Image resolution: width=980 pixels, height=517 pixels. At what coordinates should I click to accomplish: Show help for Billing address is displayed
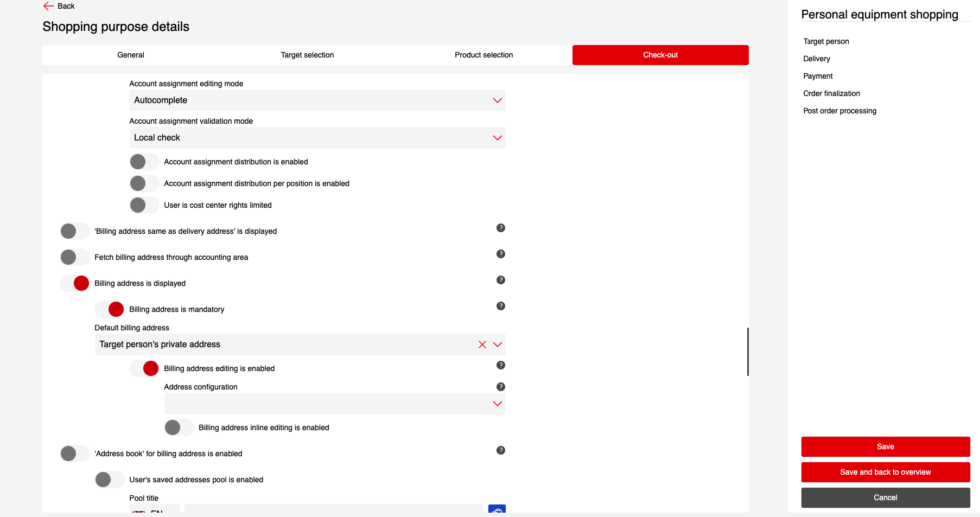[500, 280]
